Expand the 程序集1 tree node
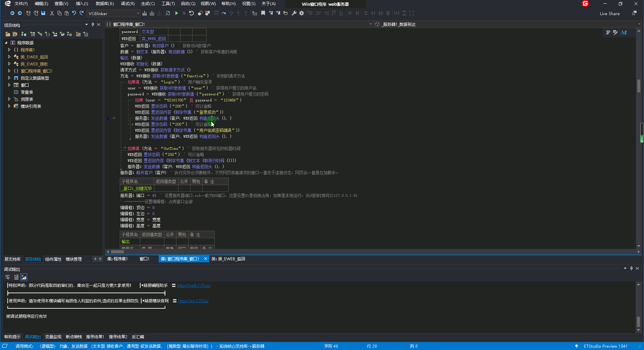 [x=9, y=50]
